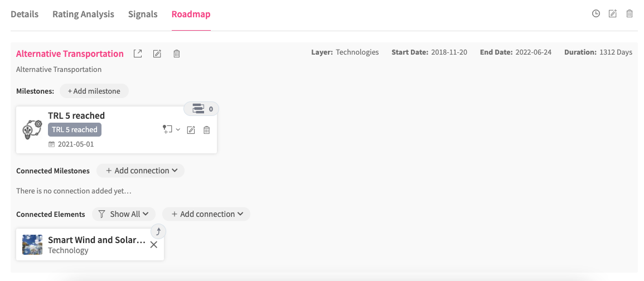Click the top-right trash delete icon
This screenshot has width=644, height=281.
click(630, 14)
